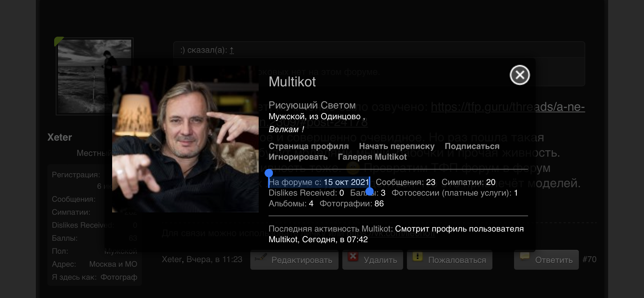Image resolution: width=644 pixels, height=298 pixels.
Task: Click the upper blue text selection handle
Action: [269, 173]
